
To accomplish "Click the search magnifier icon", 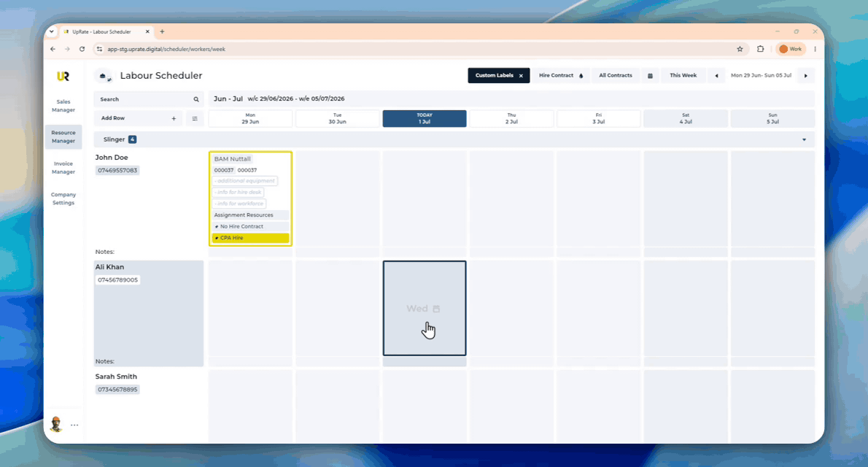I will (196, 99).
